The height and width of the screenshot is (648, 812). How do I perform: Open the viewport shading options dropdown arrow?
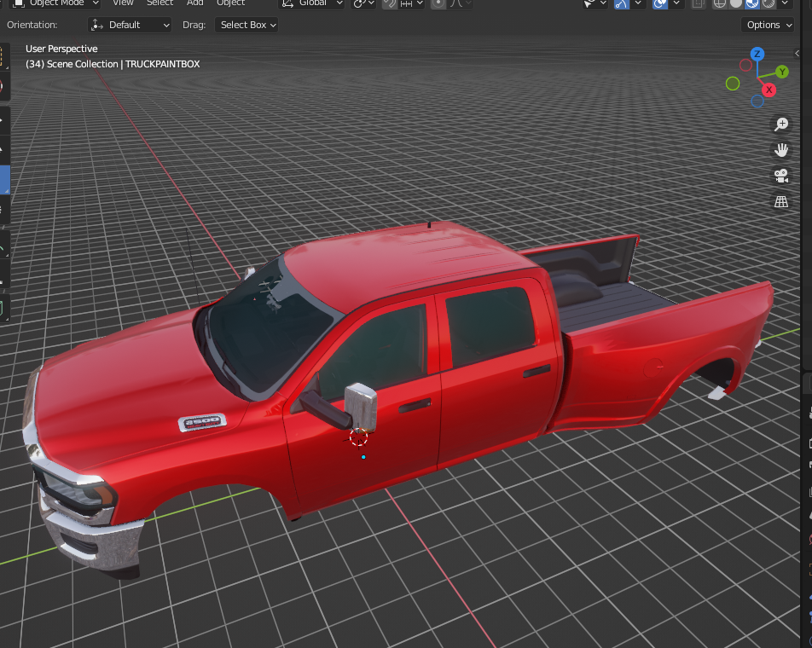(x=785, y=3)
